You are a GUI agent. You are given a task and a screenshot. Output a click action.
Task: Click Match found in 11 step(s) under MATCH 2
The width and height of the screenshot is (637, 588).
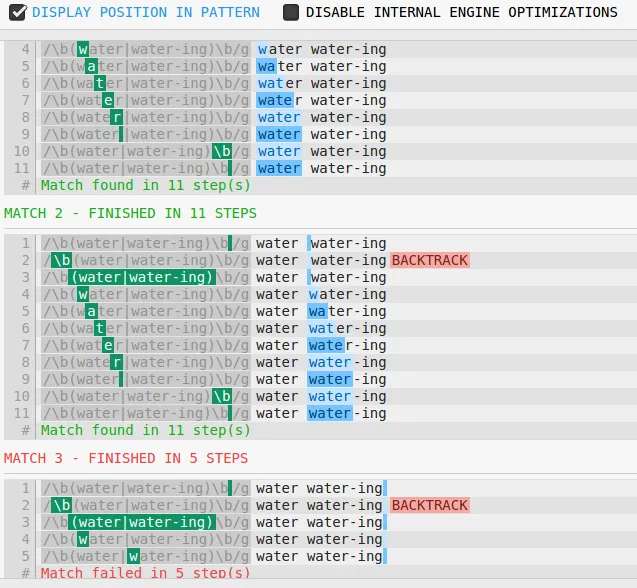[145, 430]
